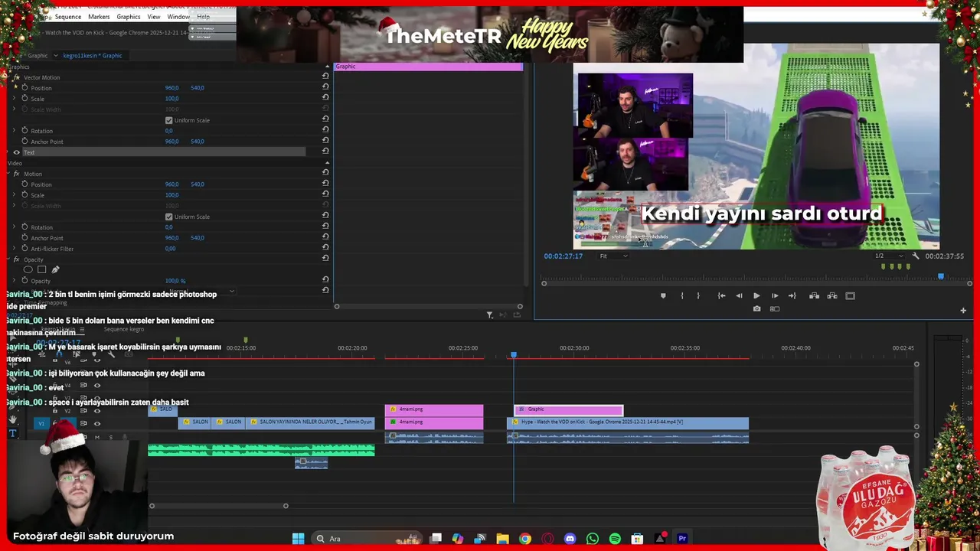Viewport: 980px width, 551px height.
Task: Toggle Uniform Scale under Vector Motion
Action: click(168, 120)
